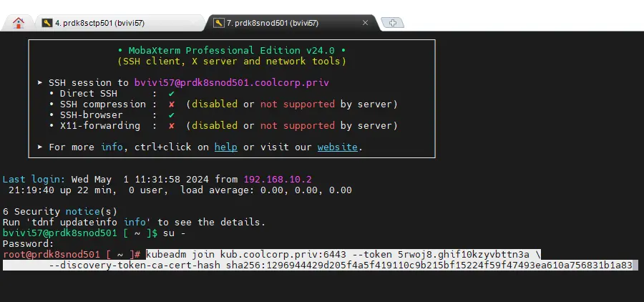Click the red X next to X11-forwarding
Screen dimensions: 644x302
[x=172, y=126]
